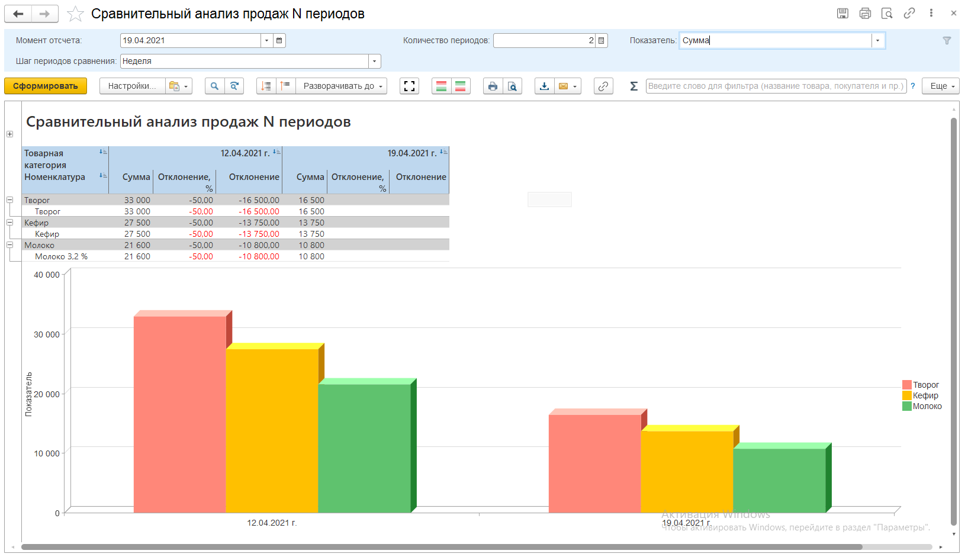Open the calendar picker for Момент отсчета

tap(279, 41)
